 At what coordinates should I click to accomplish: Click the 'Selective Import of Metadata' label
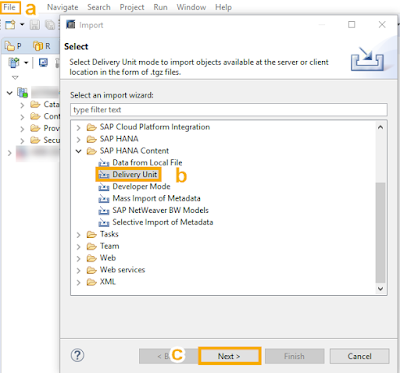pyautogui.click(x=163, y=222)
